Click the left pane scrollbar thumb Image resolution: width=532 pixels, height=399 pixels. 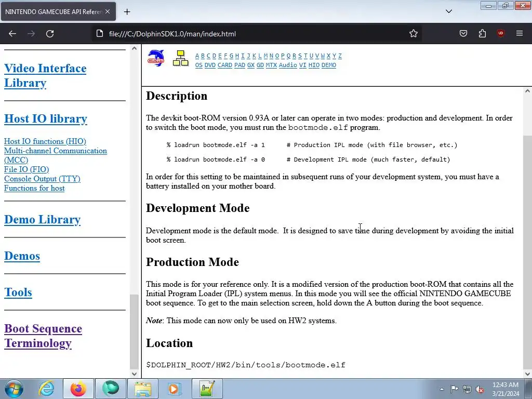click(135, 331)
